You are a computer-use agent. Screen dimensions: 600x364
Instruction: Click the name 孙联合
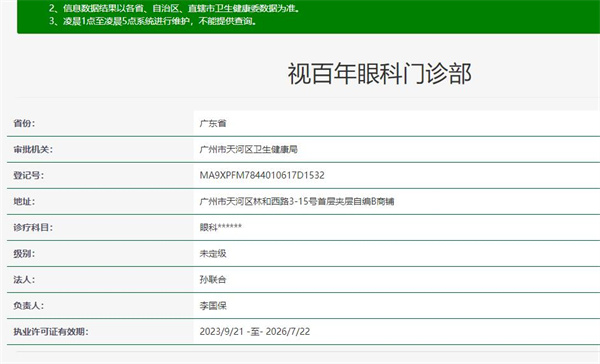tap(213, 279)
